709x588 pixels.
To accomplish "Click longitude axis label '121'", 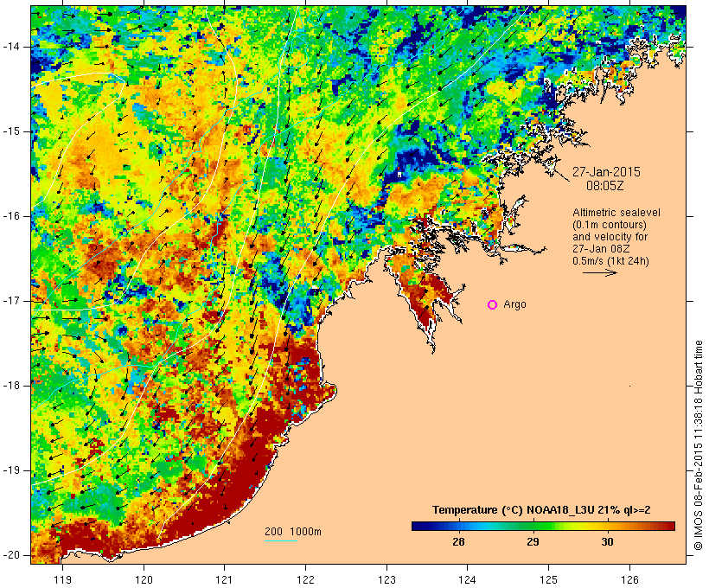I will [x=224, y=579].
